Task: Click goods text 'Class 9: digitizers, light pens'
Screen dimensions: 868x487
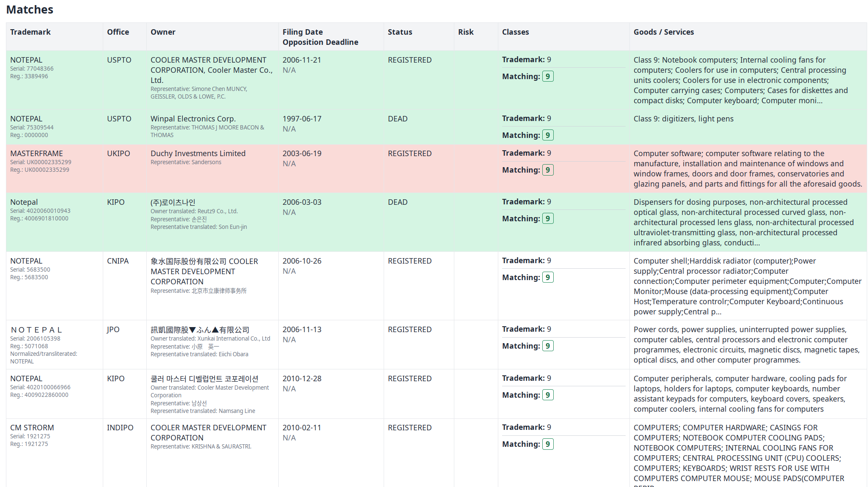Action: tap(684, 119)
